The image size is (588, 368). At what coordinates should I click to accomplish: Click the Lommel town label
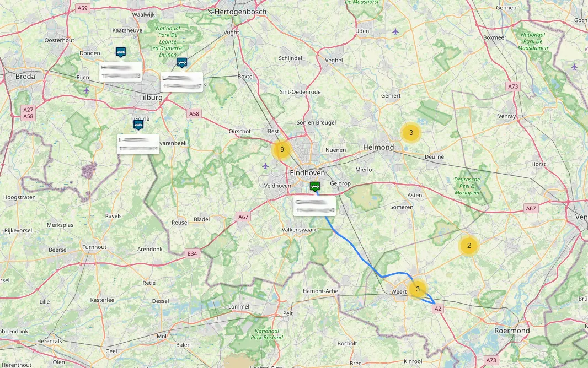(239, 306)
